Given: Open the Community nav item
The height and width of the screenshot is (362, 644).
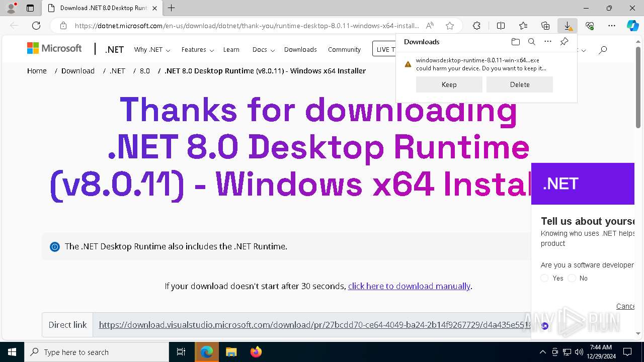Looking at the screenshot, I should point(344,49).
